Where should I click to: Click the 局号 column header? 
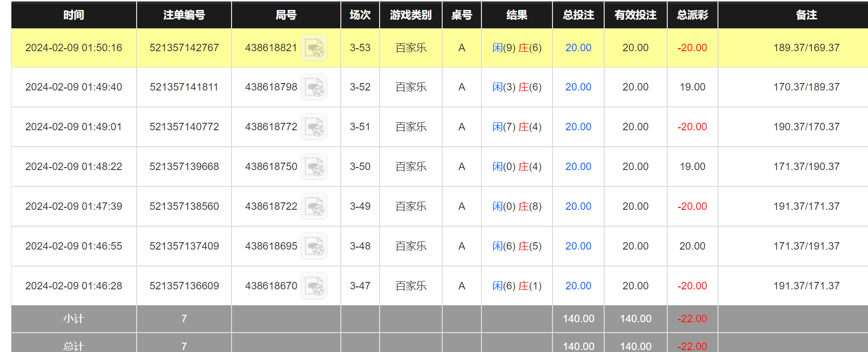tap(286, 15)
